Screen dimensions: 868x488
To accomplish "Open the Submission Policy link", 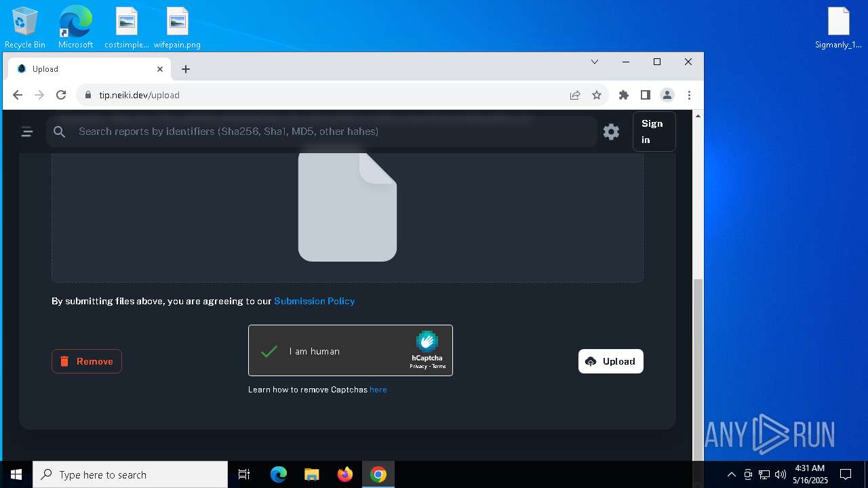I will click(314, 301).
